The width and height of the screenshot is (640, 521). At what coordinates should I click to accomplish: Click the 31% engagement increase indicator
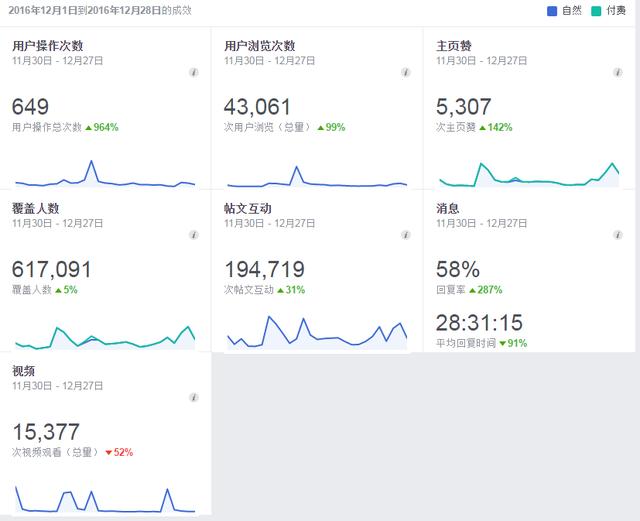(291, 290)
